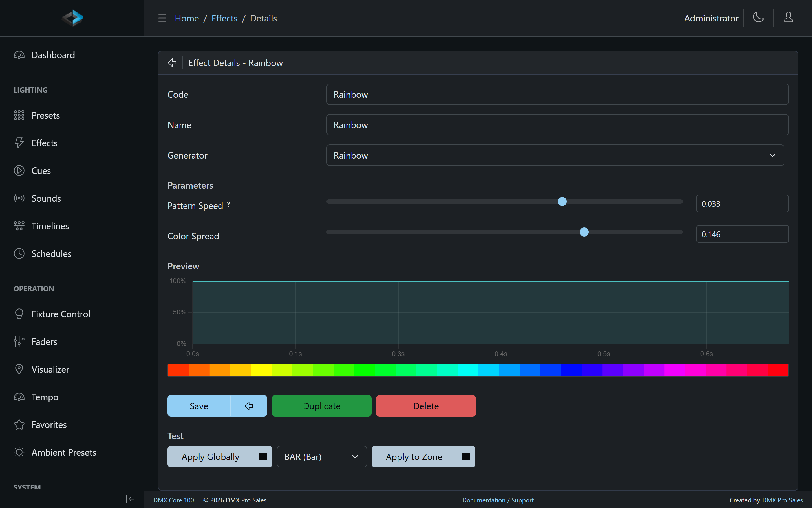Click the DMX logo in sidebar header
Viewport: 812px width, 508px height.
click(x=72, y=18)
